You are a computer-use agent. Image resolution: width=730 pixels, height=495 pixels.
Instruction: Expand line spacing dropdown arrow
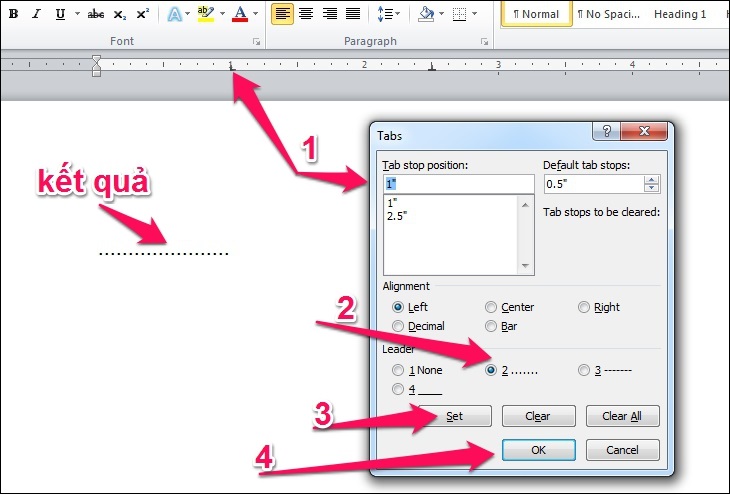(x=397, y=14)
